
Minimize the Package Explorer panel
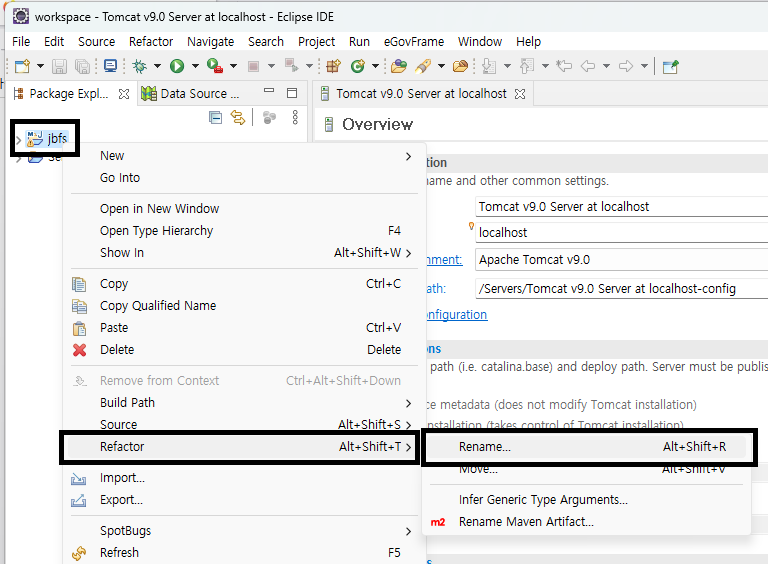268,91
